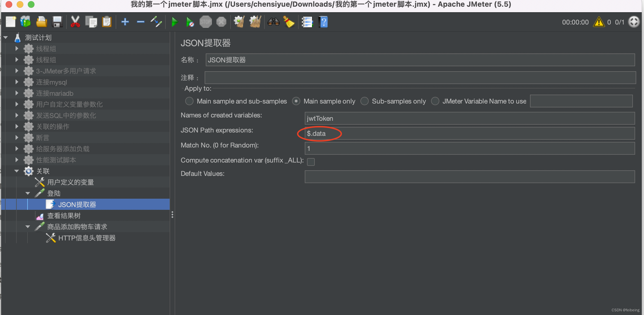Start the test with green play icon
The image size is (644, 315).
[x=175, y=22]
